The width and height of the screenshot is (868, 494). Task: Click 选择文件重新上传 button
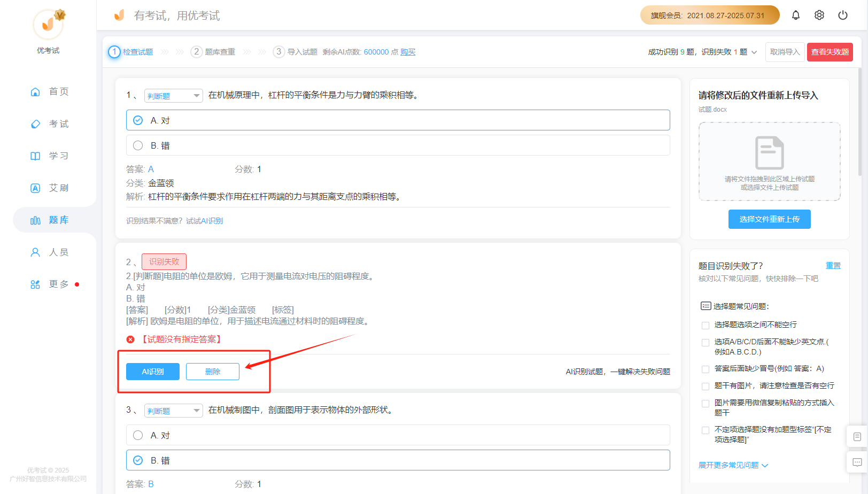pyautogui.click(x=769, y=219)
